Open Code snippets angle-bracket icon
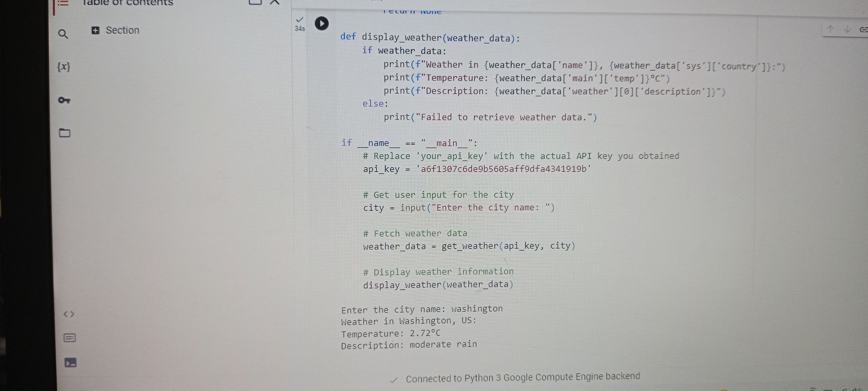The image size is (868, 391). [69, 314]
